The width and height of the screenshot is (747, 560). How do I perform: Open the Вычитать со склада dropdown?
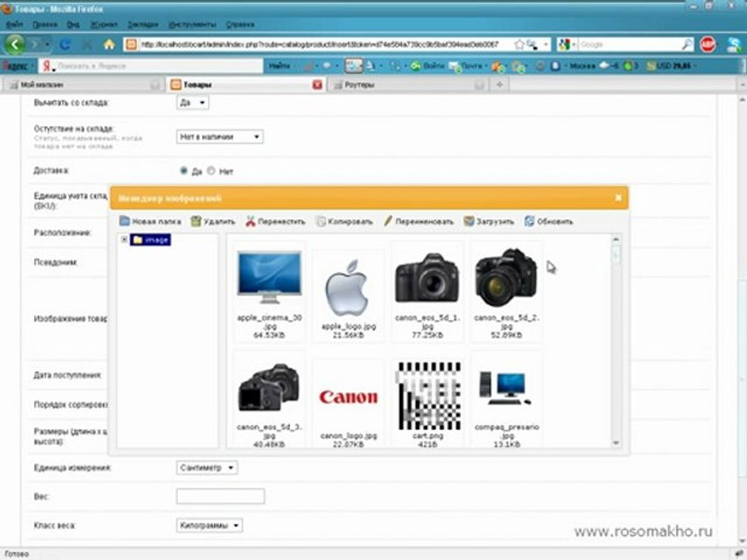192,103
